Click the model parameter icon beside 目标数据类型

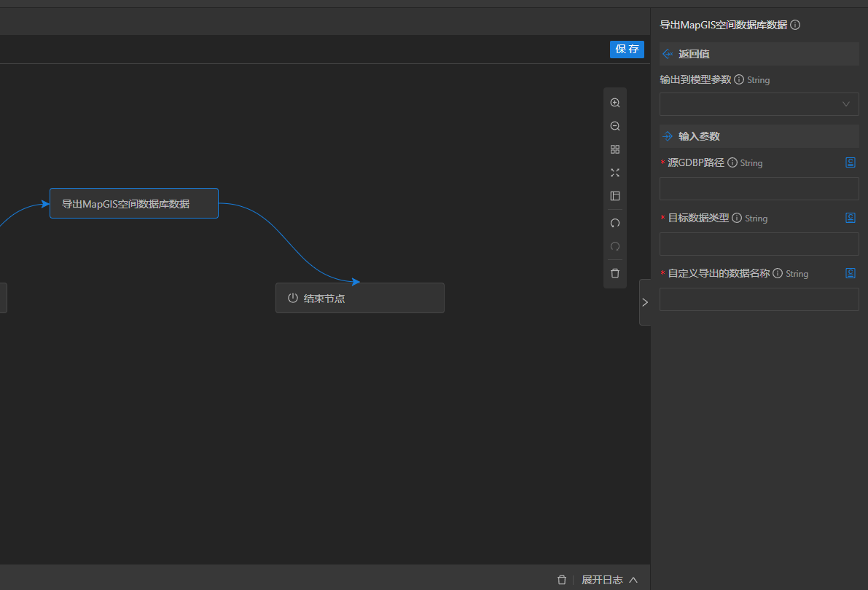[x=850, y=218]
